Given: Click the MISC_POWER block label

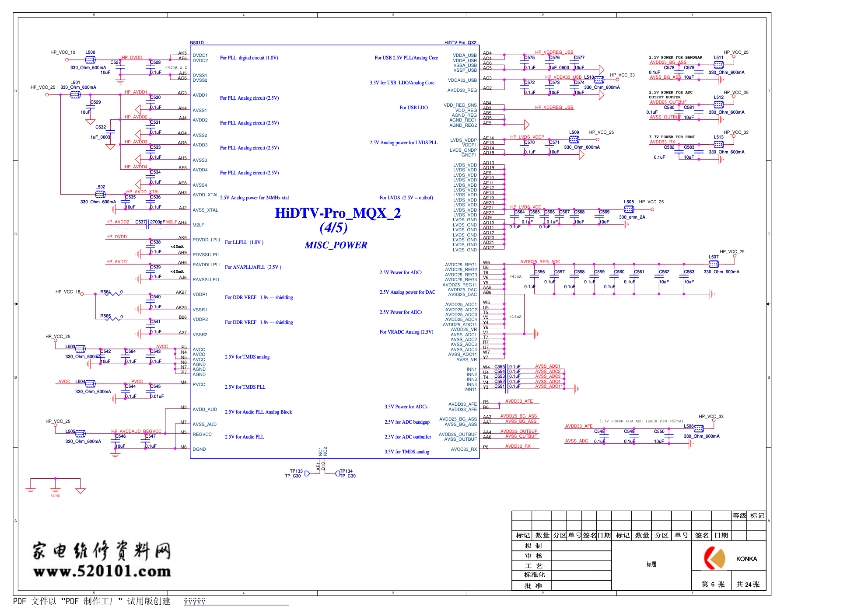Looking at the screenshot, I should click(x=336, y=245).
